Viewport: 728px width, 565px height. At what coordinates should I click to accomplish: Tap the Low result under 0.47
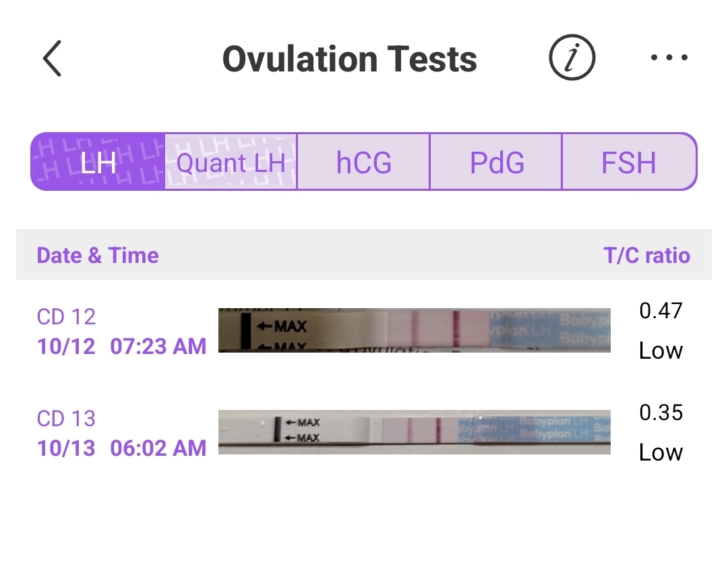pyautogui.click(x=661, y=351)
